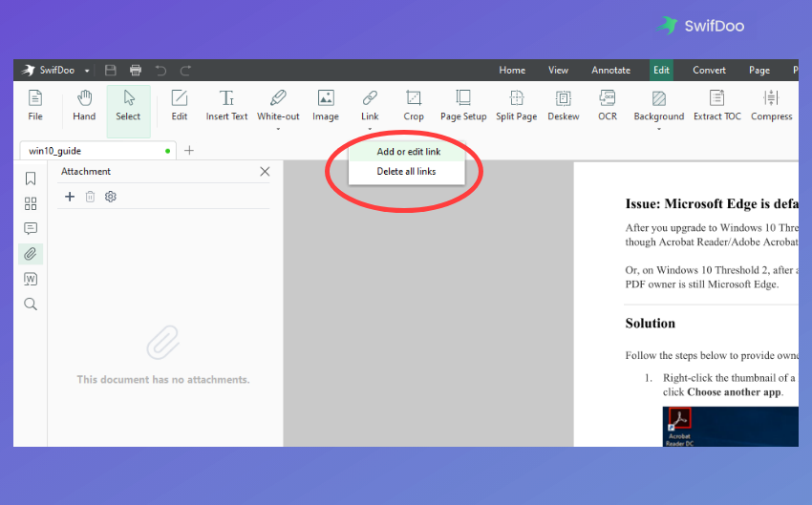Viewport: 812px width, 505px height.
Task: Redo the last action
Action: tap(185, 70)
